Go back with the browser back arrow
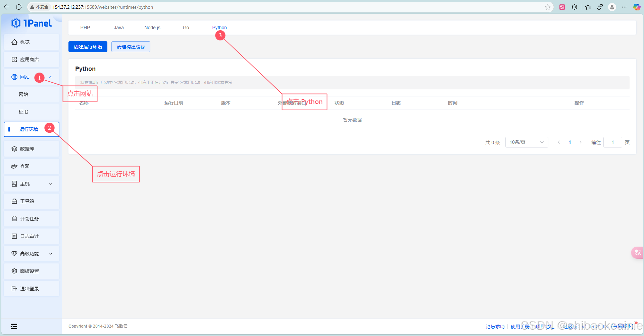The image size is (644, 336). click(7, 7)
